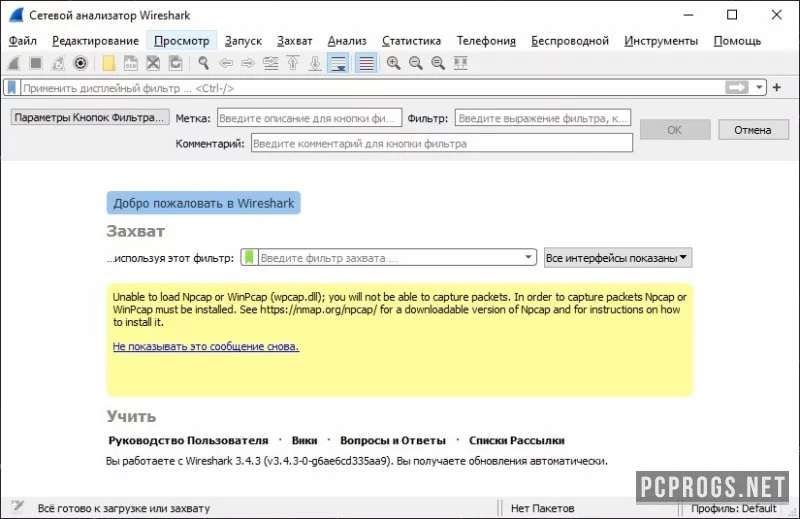
Task: Open 'Руководство Пользователя' link
Action: 188,440
